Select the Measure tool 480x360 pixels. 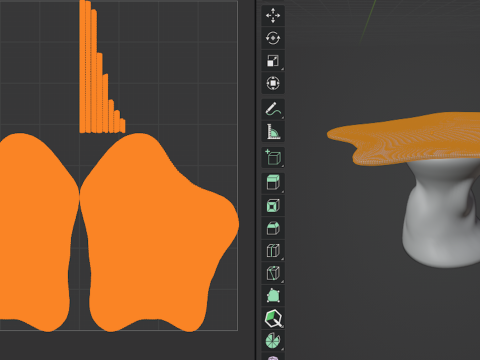tap(273, 131)
